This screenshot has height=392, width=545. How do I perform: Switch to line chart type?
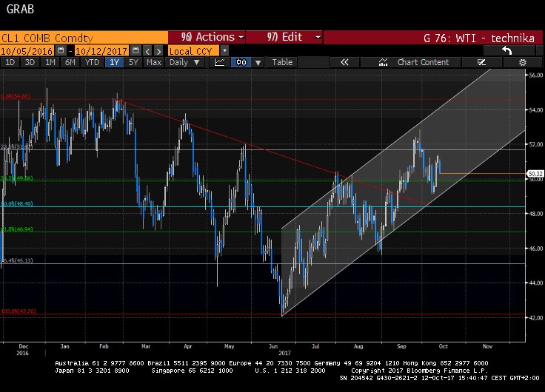pyautogui.click(x=219, y=62)
